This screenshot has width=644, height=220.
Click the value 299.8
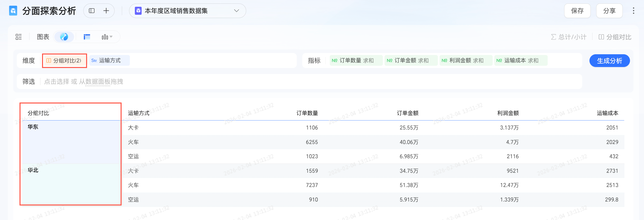click(612, 200)
